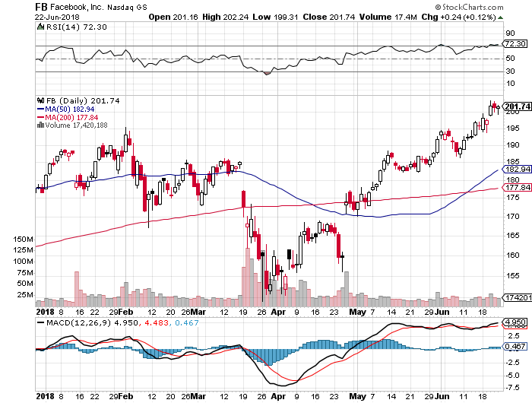Click the 155 price level label
The height and width of the screenshot is (403, 532).
512,276
